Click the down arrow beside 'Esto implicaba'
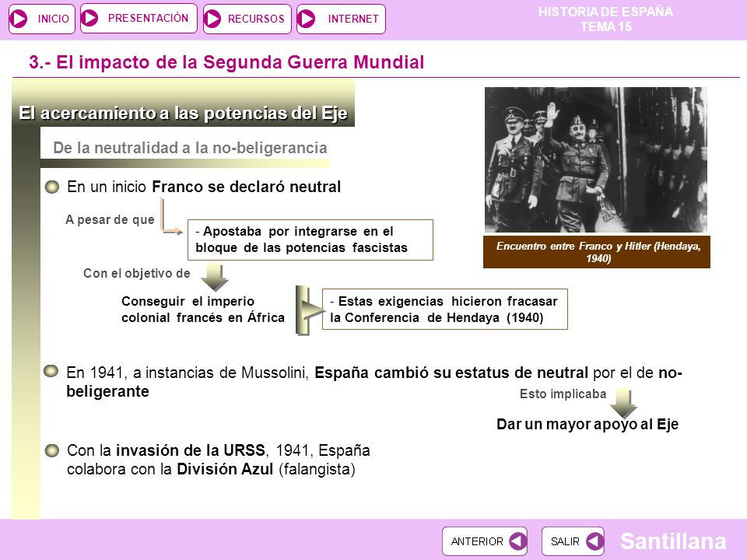The width and height of the screenshot is (747, 560). pos(623,403)
